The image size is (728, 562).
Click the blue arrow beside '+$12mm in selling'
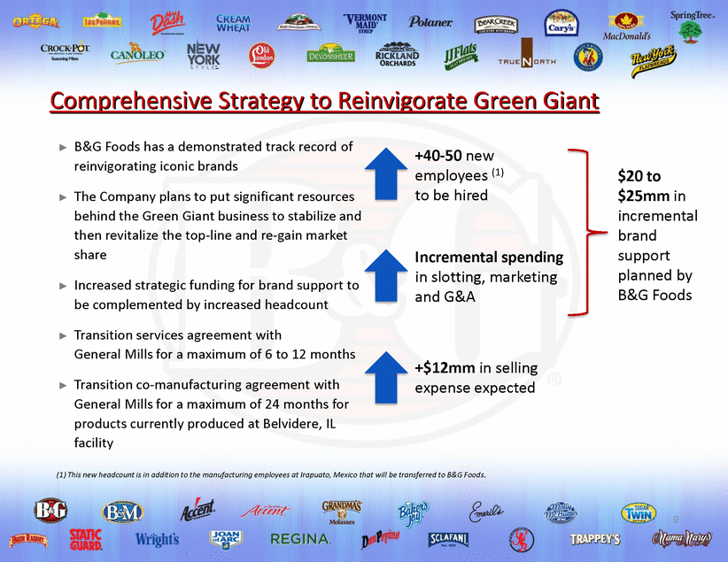tap(386, 377)
